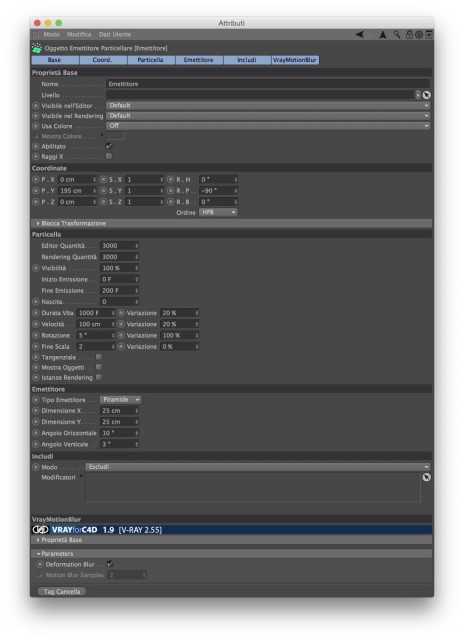Click keyframe dot beside Abilitato
The height and width of the screenshot is (640, 464).
pos(36,146)
